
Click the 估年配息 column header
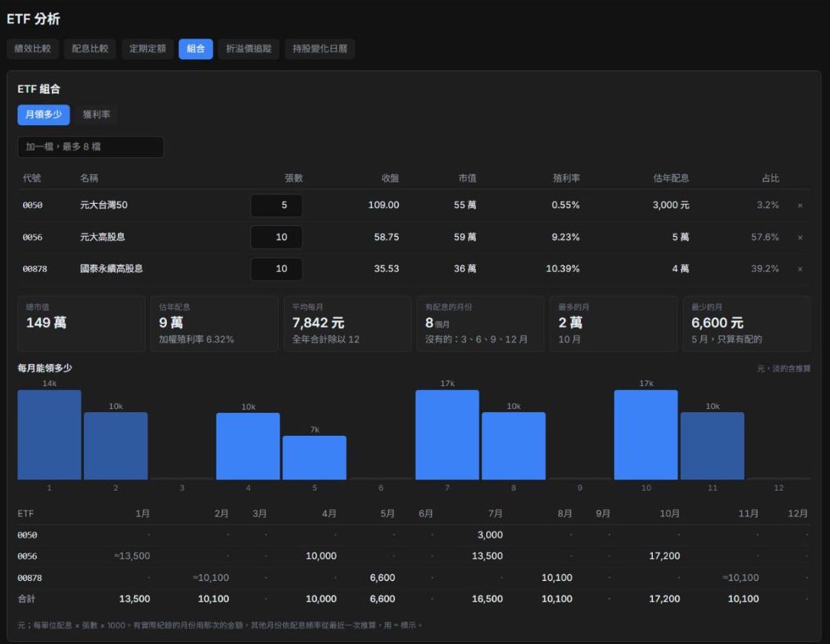point(671,179)
